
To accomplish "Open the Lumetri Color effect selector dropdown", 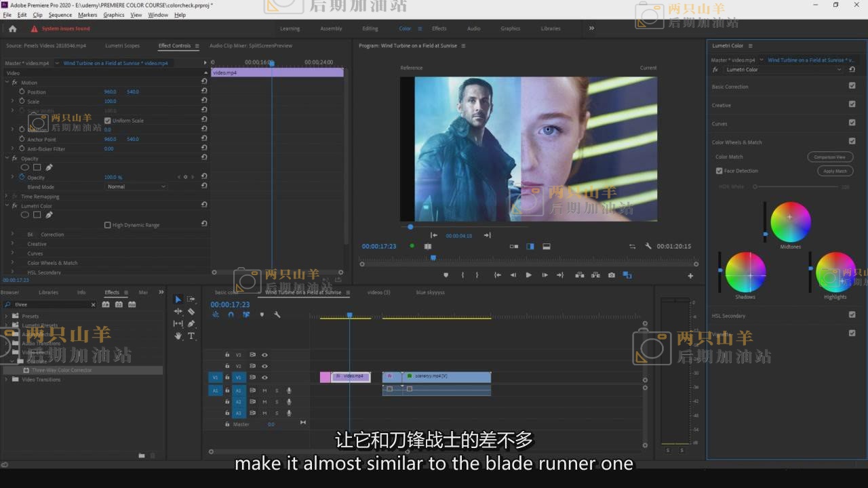I will (783, 69).
